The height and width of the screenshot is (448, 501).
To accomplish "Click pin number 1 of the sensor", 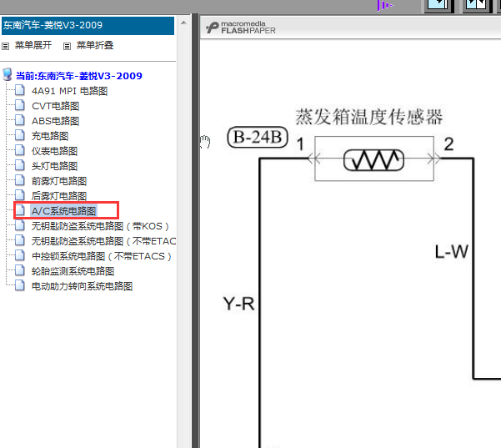I will click(x=300, y=144).
